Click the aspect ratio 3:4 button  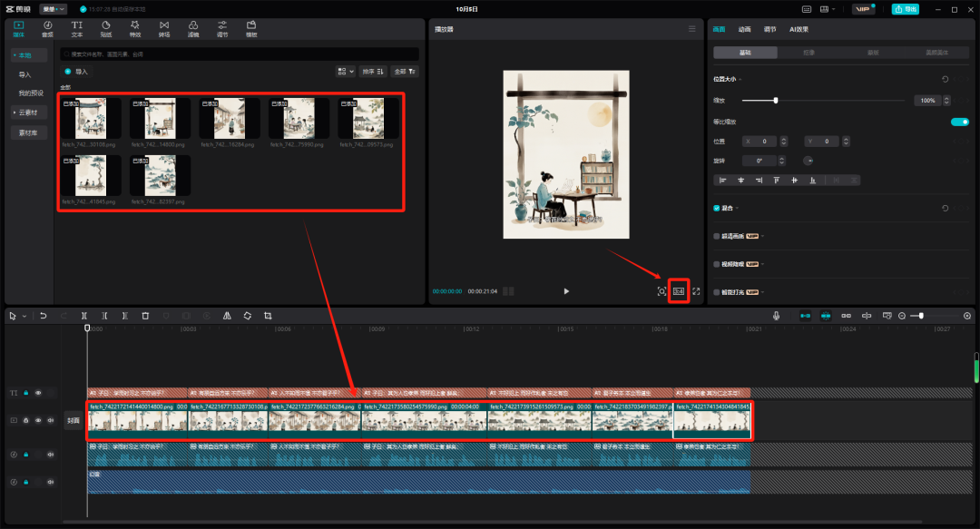tap(679, 291)
